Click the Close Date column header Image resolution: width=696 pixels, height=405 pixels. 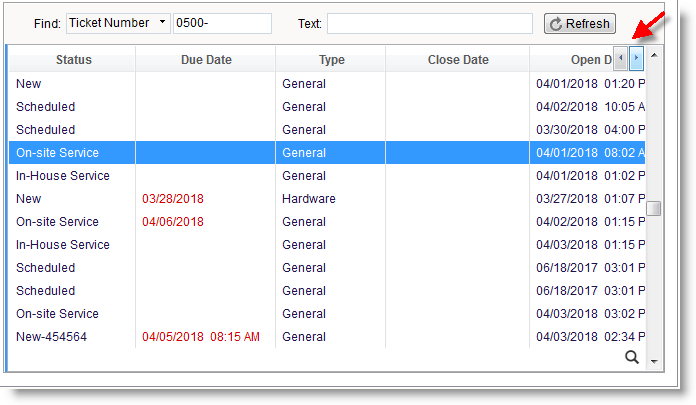[457, 60]
